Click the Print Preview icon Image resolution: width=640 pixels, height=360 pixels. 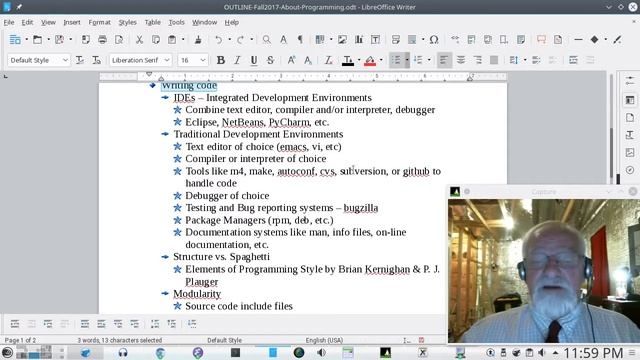pos(119,40)
